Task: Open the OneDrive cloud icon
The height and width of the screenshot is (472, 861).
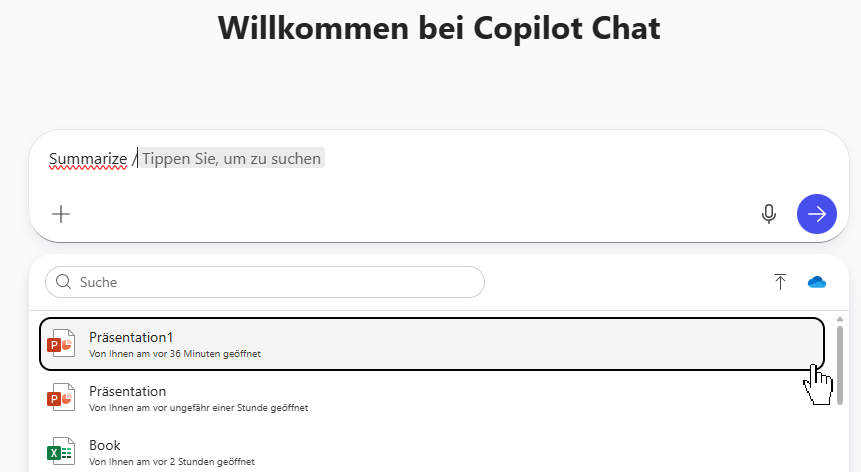Action: coord(817,282)
